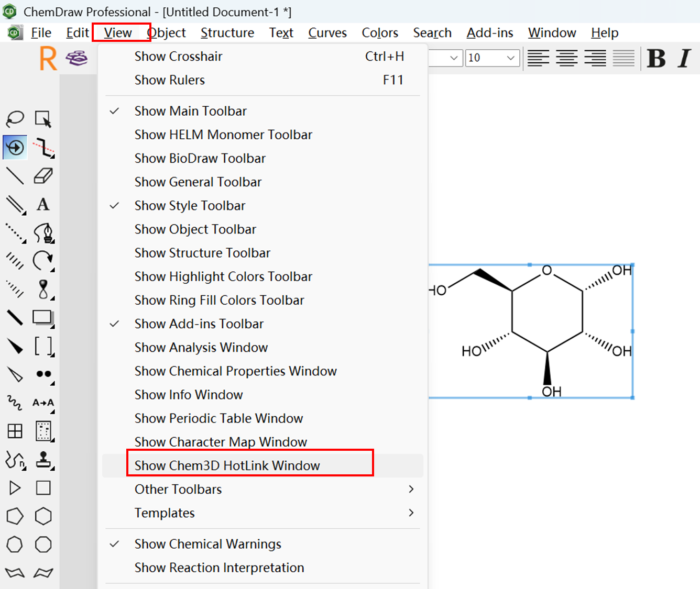Select the Cyclohexane ring tool
This screenshot has width=700, height=589.
(x=44, y=516)
